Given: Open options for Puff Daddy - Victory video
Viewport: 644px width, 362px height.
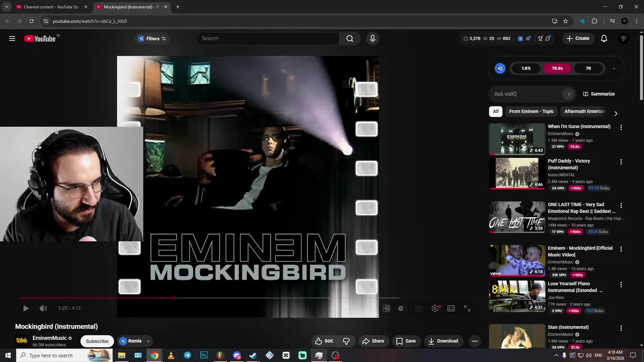Looking at the screenshot, I should click(621, 162).
